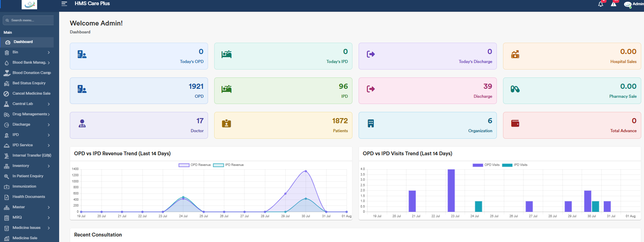Toggle OPD Revenue legend in revenue chart
The image size is (644, 242).
pos(195,165)
